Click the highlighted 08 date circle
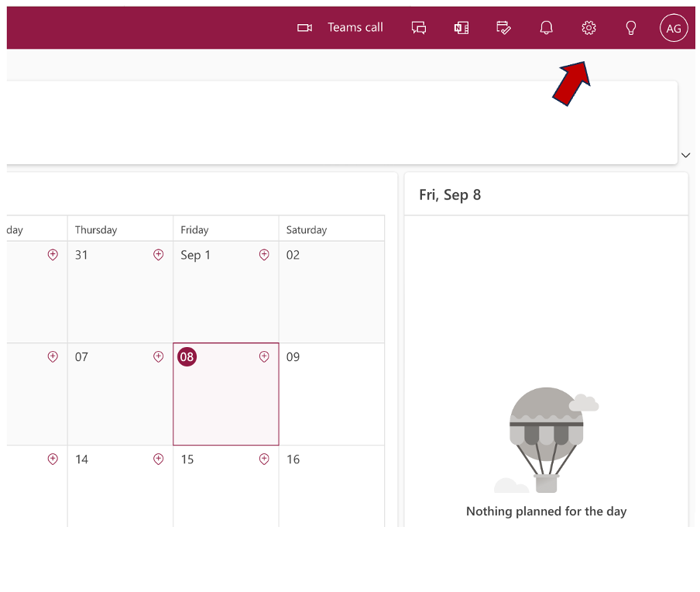This screenshot has height=592, width=700. click(187, 357)
